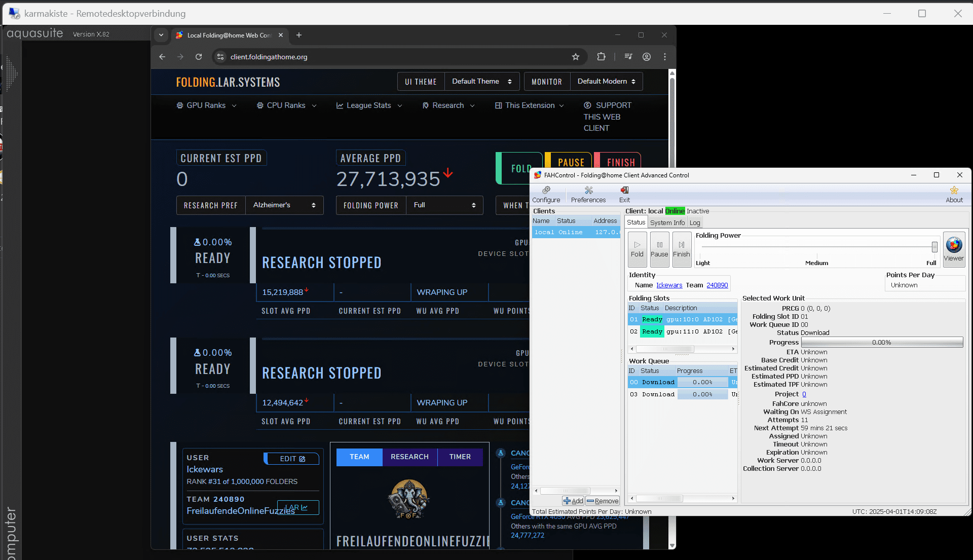The height and width of the screenshot is (560, 973).
Task: Open the tab search dropdown arrow
Action: pyautogui.click(x=161, y=35)
